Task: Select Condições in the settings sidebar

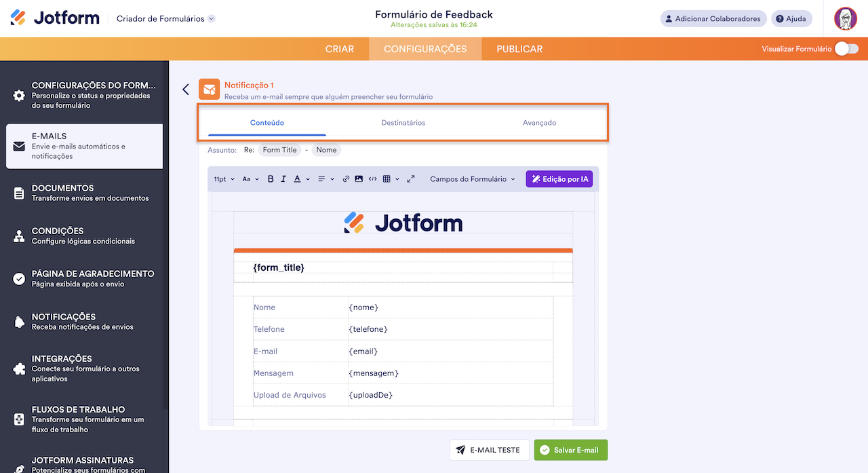Action: click(84, 235)
